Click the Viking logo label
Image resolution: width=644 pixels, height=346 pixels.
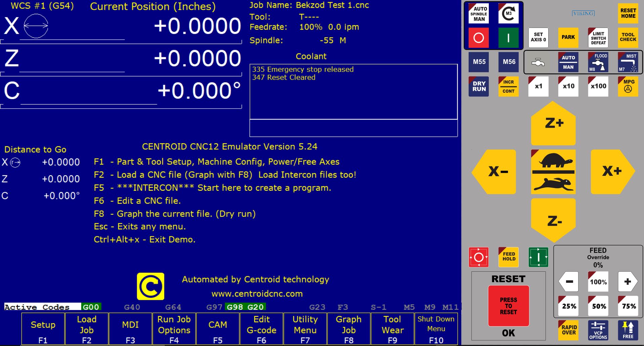coord(583,13)
